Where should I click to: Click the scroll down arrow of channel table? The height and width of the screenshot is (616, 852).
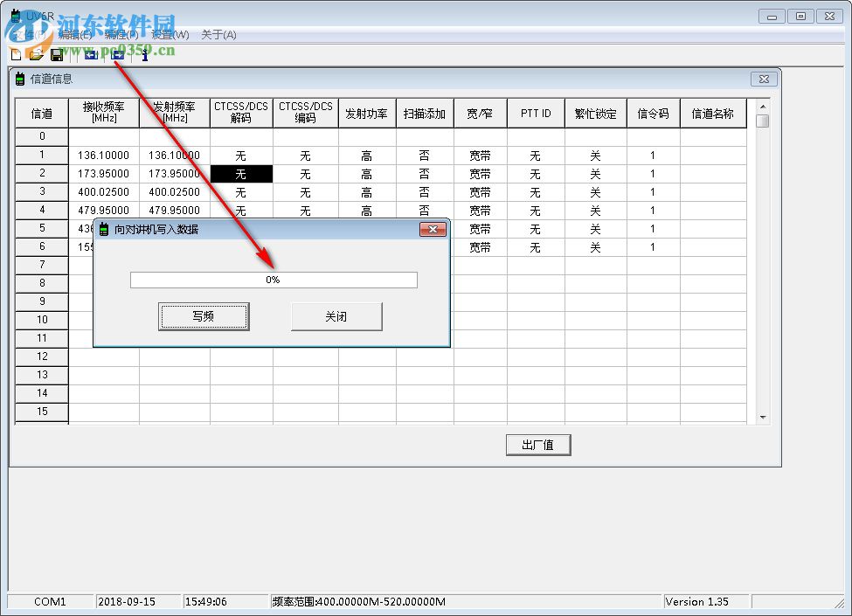click(763, 417)
